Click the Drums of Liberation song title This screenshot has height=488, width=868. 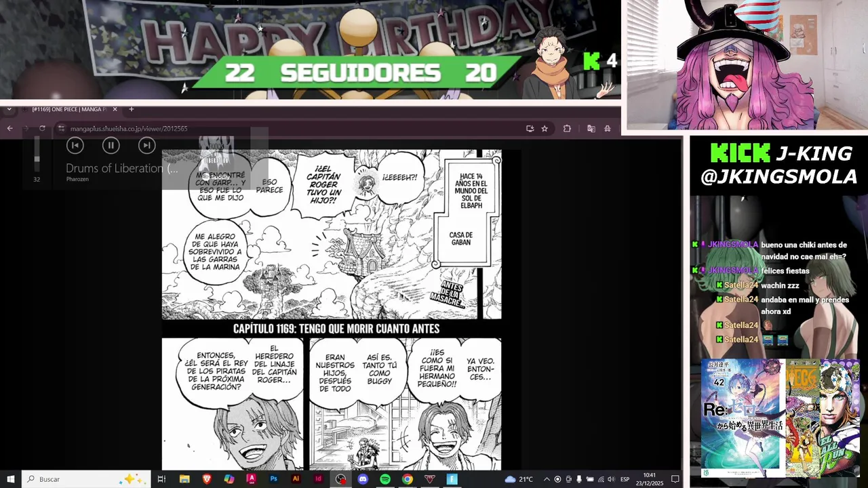point(122,168)
